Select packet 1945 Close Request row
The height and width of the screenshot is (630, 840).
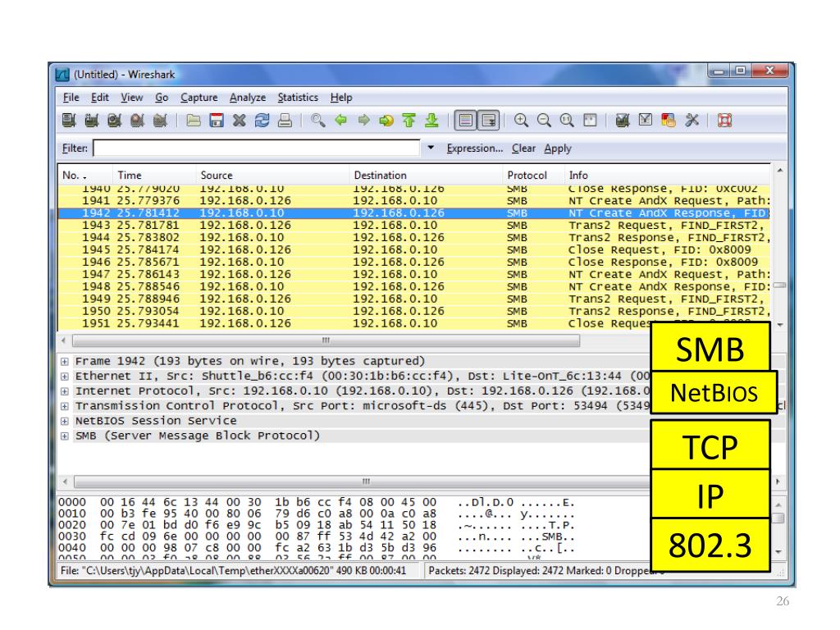414,250
